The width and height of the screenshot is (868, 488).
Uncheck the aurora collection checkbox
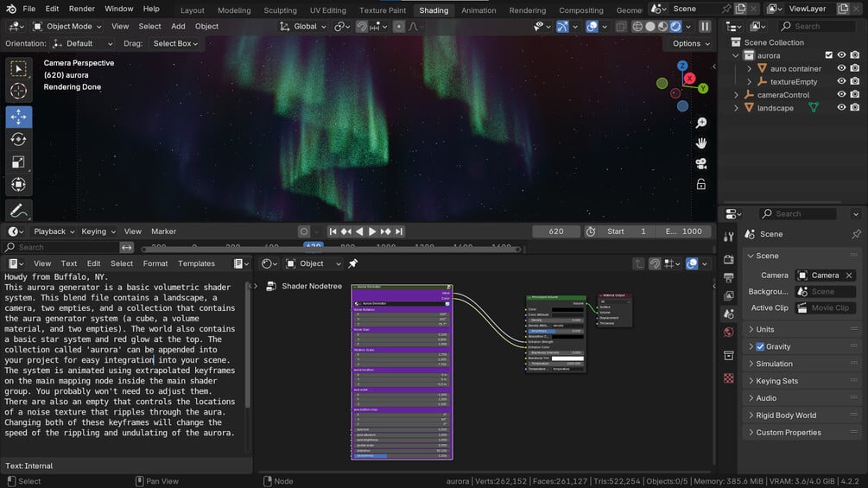[828, 55]
